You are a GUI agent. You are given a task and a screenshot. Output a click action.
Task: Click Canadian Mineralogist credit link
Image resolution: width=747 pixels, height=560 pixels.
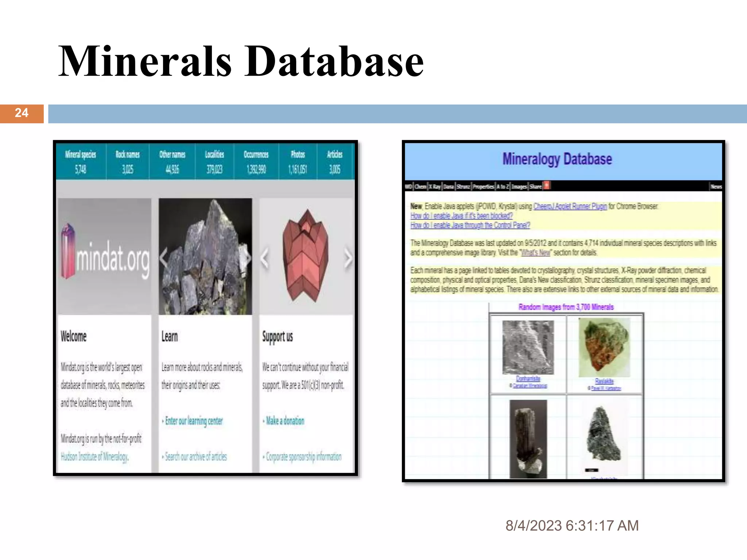click(x=530, y=386)
